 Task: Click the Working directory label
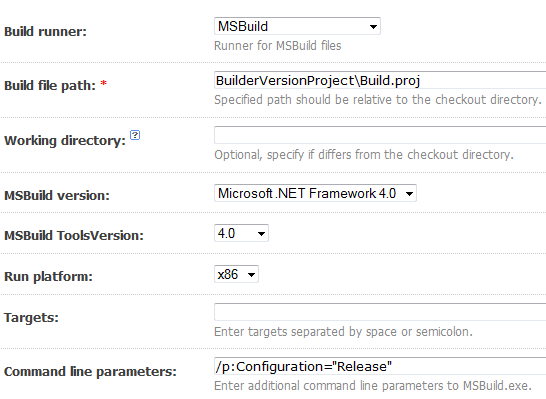[65, 141]
